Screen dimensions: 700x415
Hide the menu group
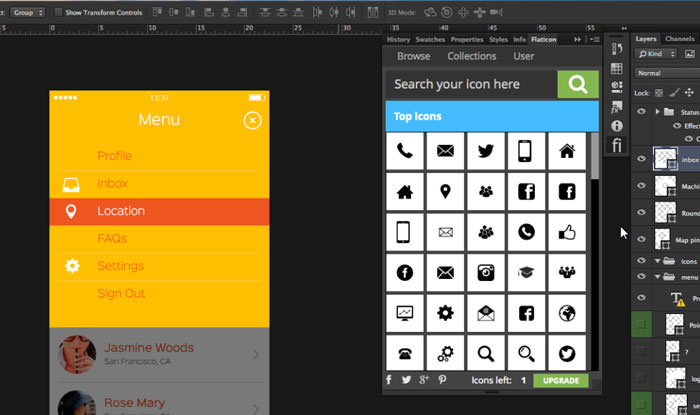coord(642,277)
